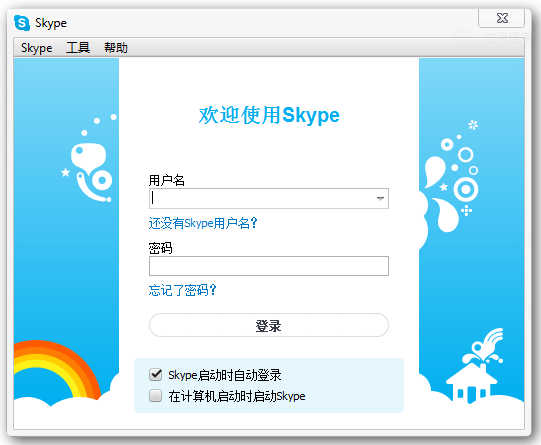541x445 pixels.
Task: Open the 工具 menu
Action: [x=78, y=48]
